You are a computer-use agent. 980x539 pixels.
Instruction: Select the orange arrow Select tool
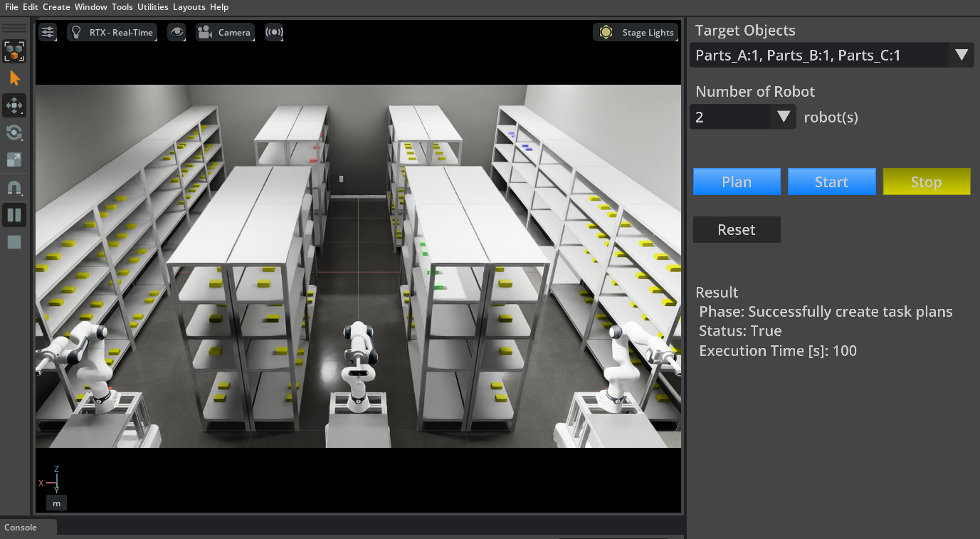(x=14, y=78)
